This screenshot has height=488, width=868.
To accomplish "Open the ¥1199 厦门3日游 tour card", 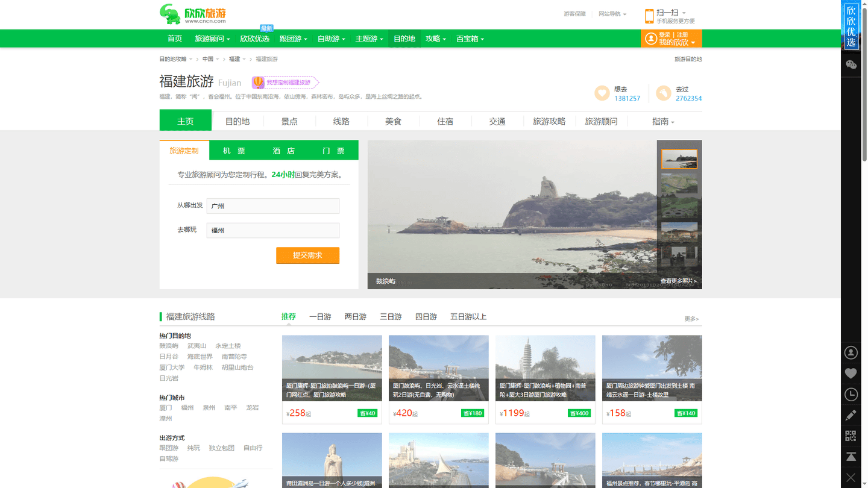I will click(546, 380).
